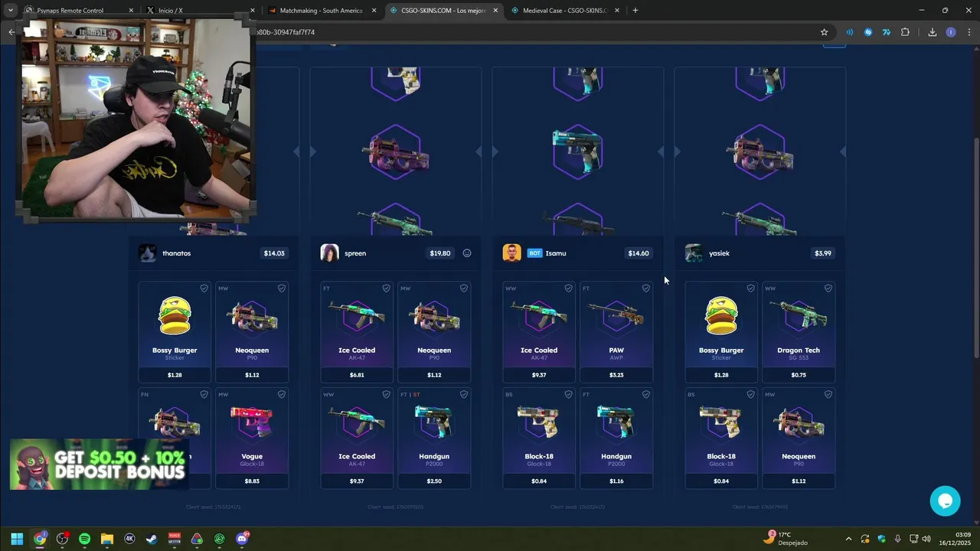This screenshot has width=980, height=551.
Task: Switch to the Inicio / X tab
Action: click(x=200, y=11)
